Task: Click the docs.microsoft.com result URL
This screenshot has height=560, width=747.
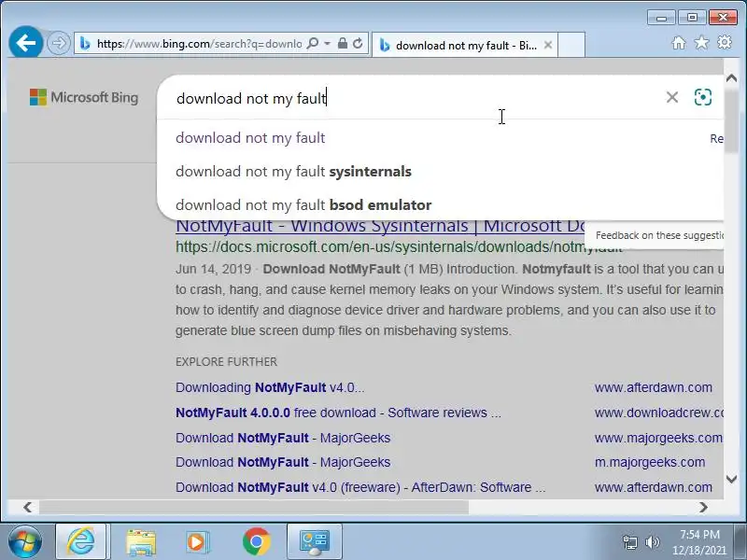Action: click(399, 247)
